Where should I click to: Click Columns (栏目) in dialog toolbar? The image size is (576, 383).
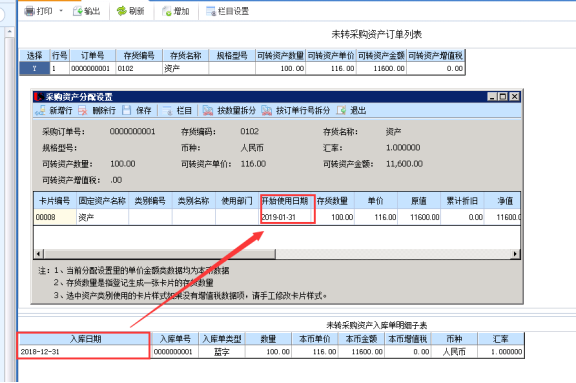[x=177, y=111]
